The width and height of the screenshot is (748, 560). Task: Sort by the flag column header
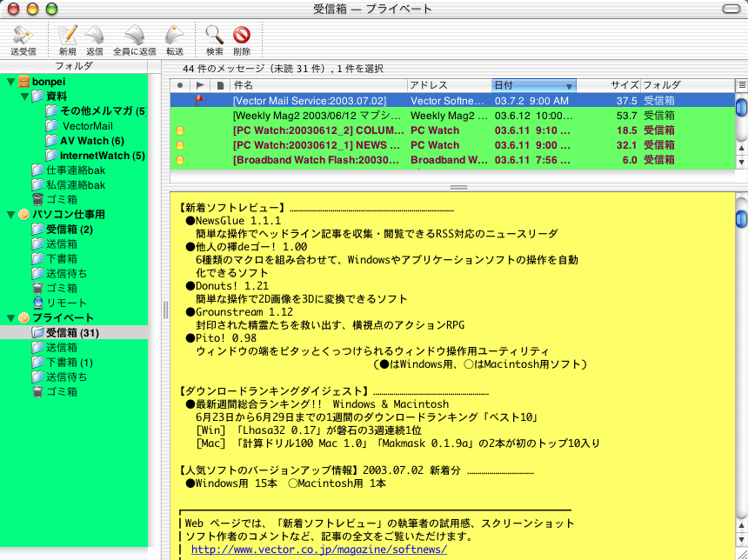[200, 85]
